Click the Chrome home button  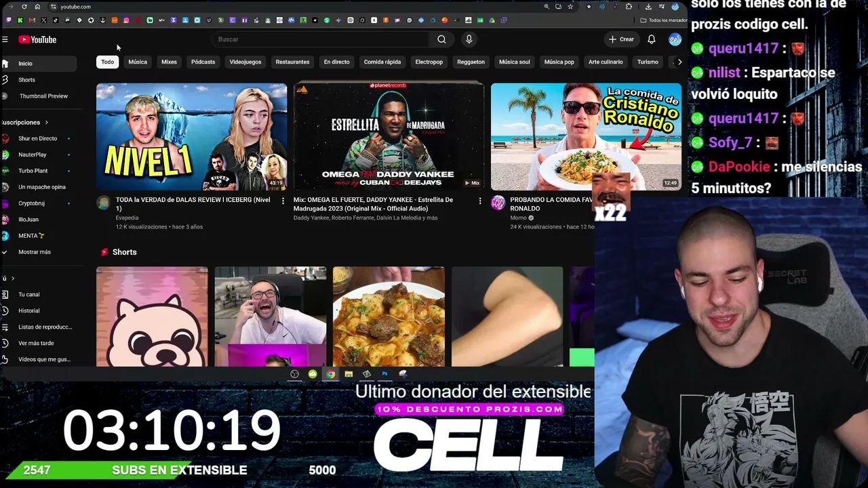pyautogui.click(x=37, y=7)
